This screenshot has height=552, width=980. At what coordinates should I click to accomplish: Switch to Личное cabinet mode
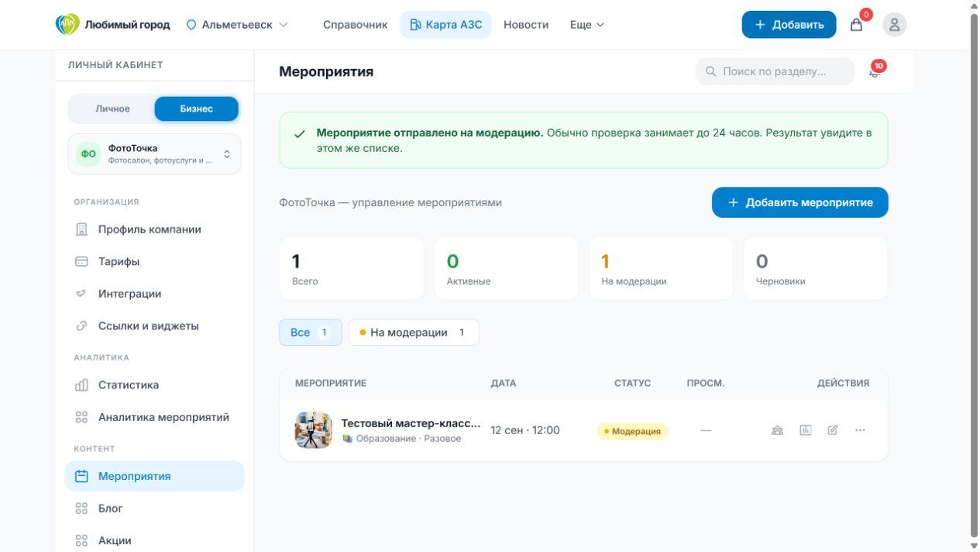pyautogui.click(x=113, y=109)
